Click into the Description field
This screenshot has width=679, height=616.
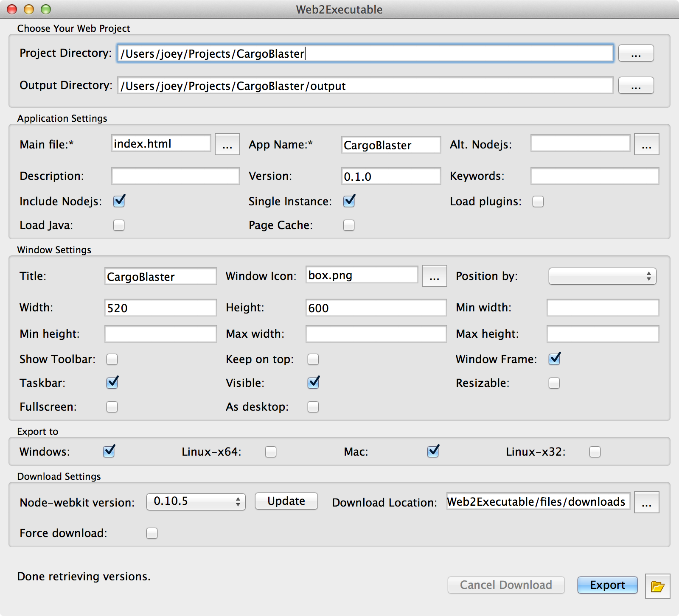[176, 176]
